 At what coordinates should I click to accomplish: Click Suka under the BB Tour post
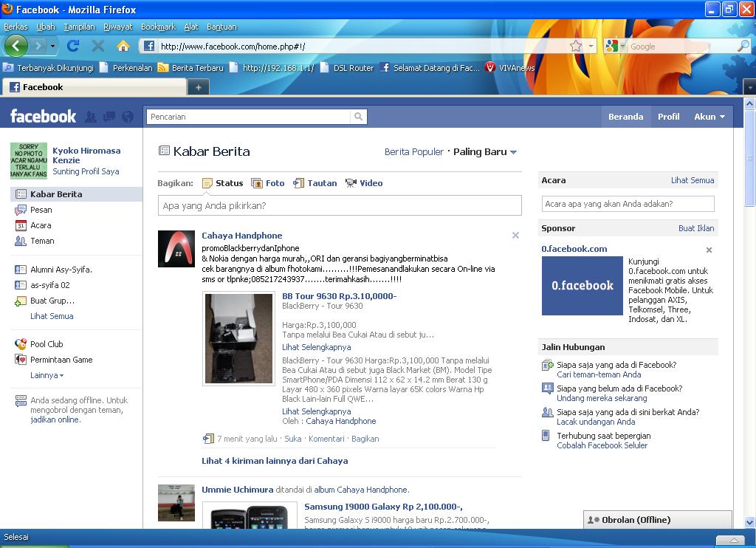pyautogui.click(x=292, y=439)
